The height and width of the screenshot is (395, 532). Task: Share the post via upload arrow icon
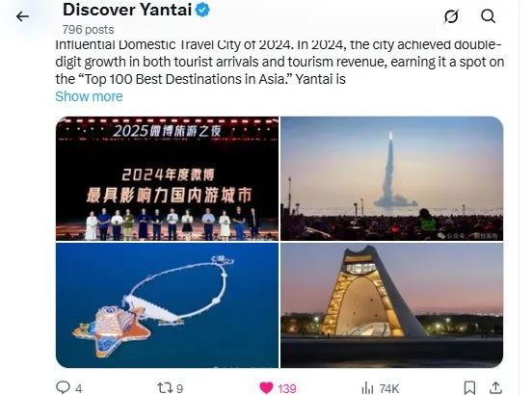495,387
